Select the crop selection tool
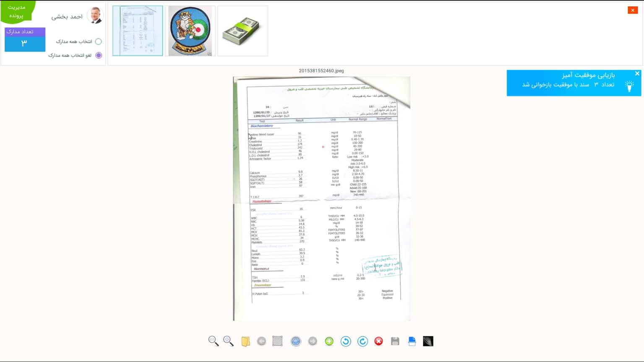 point(277,341)
